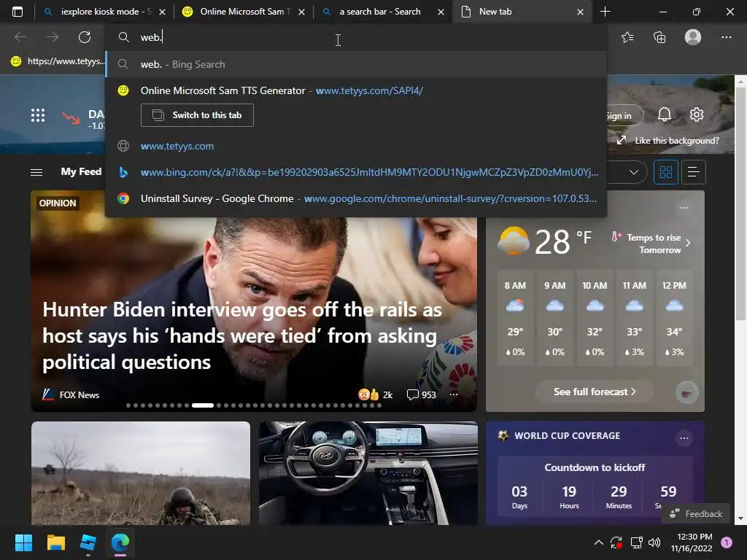Open the Settings and more ellipsis menu
This screenshot has width=747, height=560.
click(726, 37)
